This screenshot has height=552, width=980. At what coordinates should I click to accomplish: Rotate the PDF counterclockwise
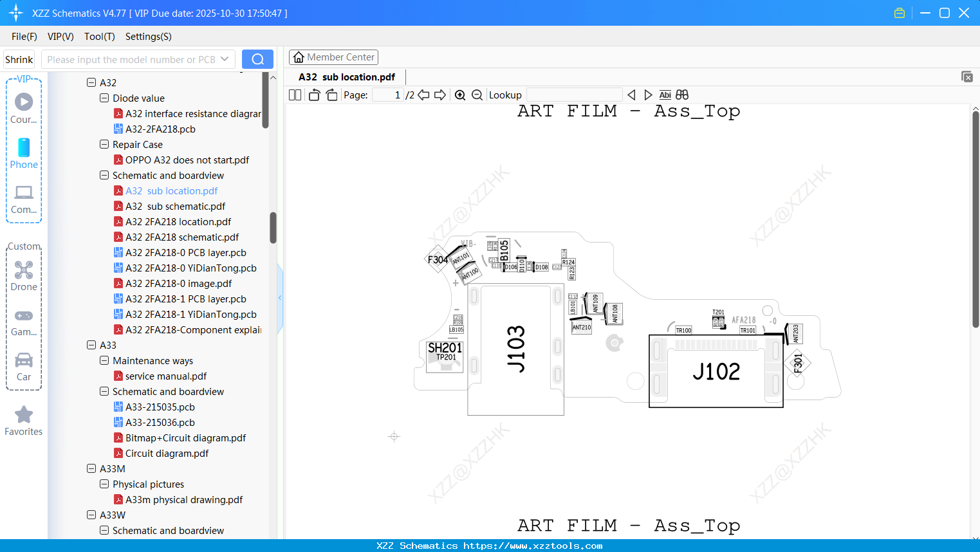[x=313, y=94]
